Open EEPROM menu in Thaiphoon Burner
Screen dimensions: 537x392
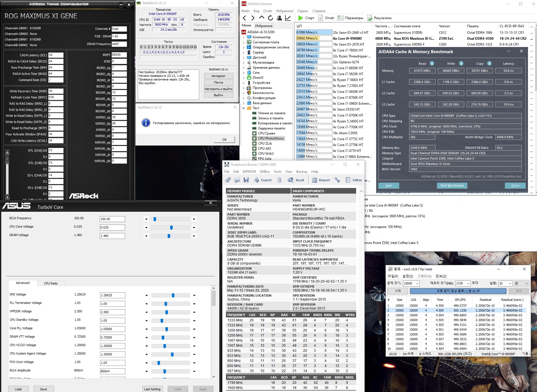(x=249, y=172)
